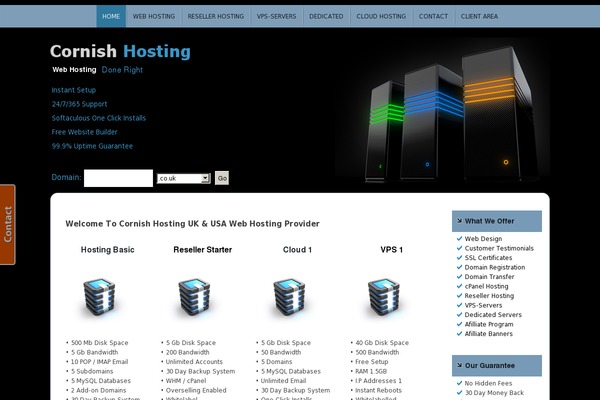The image size is (600, 400).
Task: Navigate to Cloud Hosting menu
Action: point(381,16)
